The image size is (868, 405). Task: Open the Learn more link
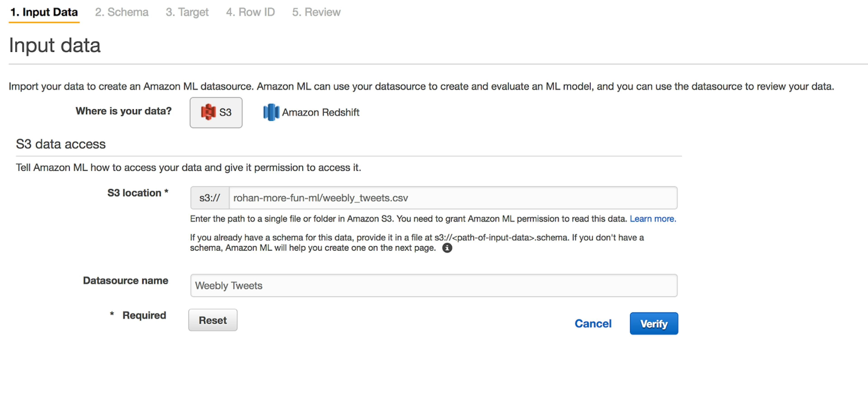pos(653,219)
